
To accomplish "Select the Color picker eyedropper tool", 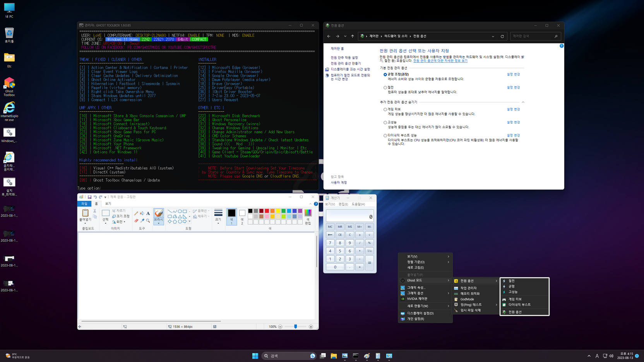I will tap(142, 220).
